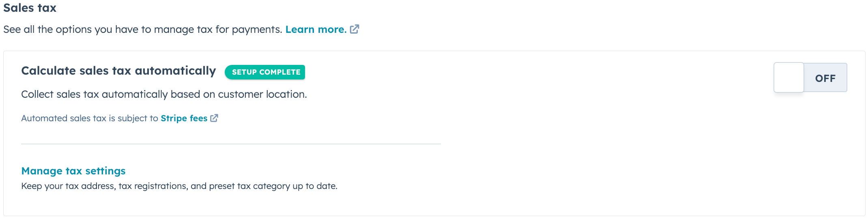Viewport: 868px width, 219px height.
Task: Click empty area of the sales tax card
Action: [x=608, y=162]
